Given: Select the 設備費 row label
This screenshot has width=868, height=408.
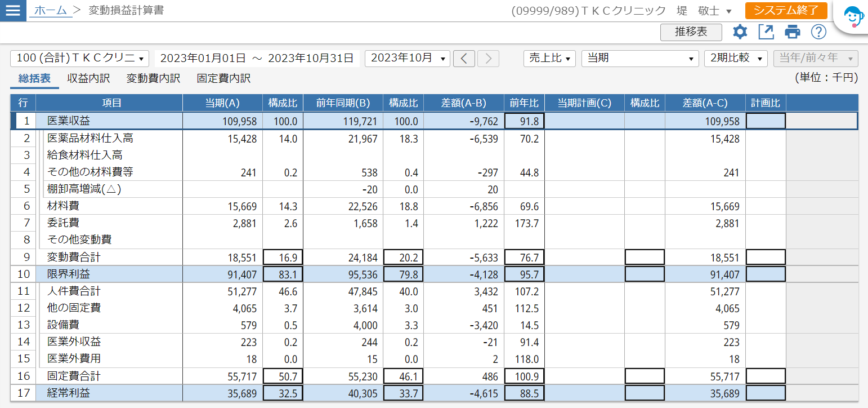Looking at the screenshot, I should 63,325.
